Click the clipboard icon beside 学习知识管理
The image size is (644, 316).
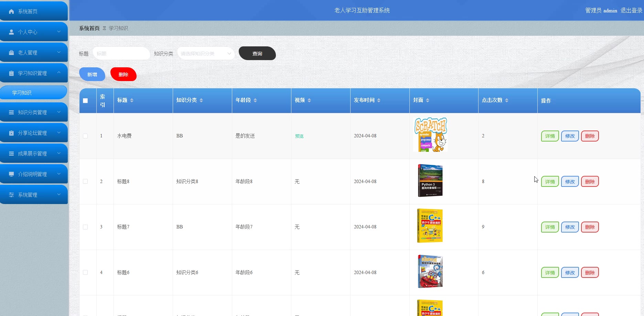click(11, 73)
